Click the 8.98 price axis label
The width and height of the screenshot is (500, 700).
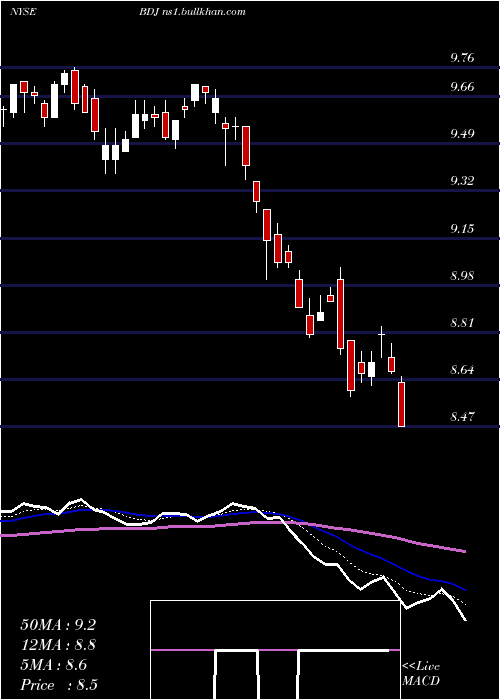pyautogui.click(x=462, y=275)
